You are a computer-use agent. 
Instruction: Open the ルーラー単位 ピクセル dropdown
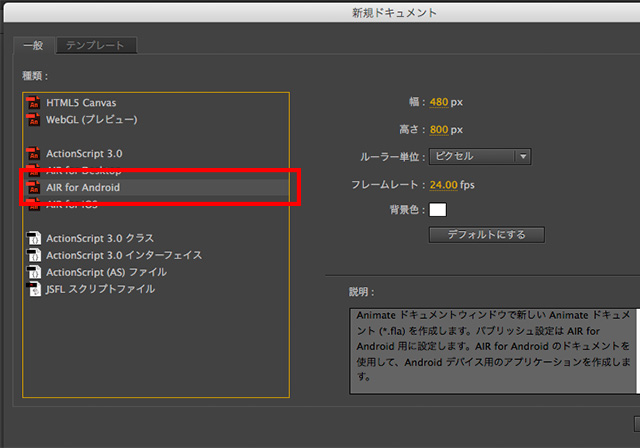pos(480,156)
